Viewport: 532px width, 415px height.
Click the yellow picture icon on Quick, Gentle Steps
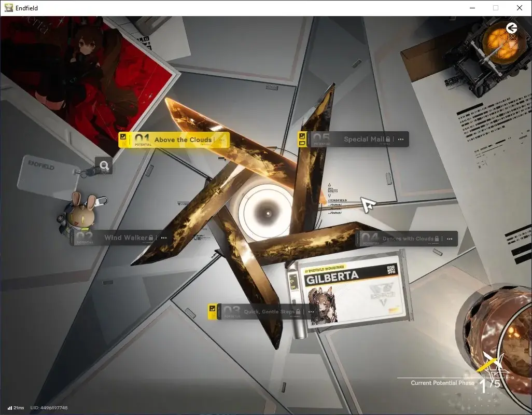tap(213, 308)
